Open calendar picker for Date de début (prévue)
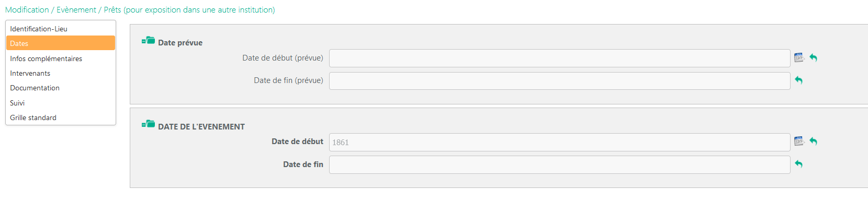This screenshot has height=212, width=868. [x=798, y=57]
